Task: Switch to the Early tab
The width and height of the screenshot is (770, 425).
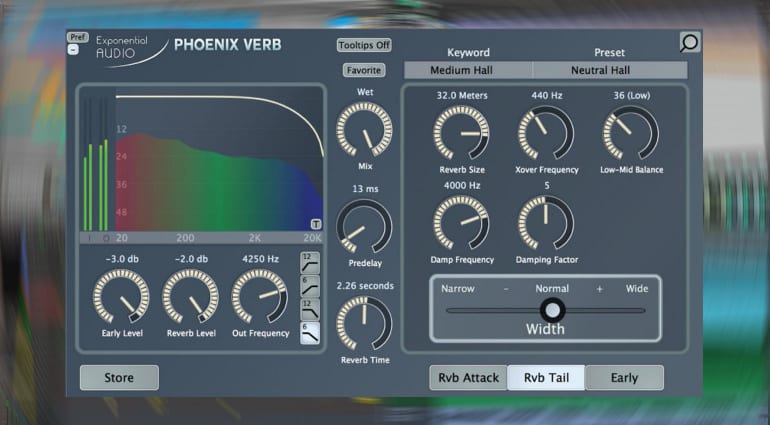Action: click(x=624, y=377)
